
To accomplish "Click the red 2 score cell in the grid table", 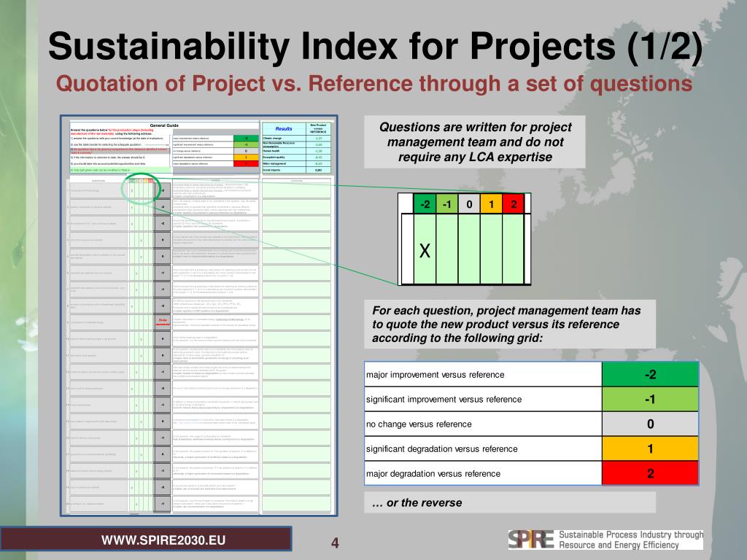I will click(650, 473).
